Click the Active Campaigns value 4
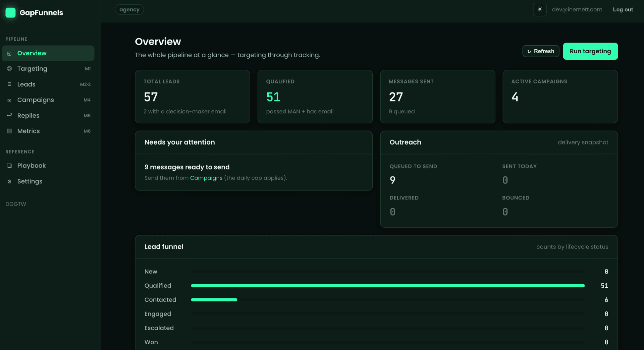Viewport: 644px width, 350px height. [515, 97]
